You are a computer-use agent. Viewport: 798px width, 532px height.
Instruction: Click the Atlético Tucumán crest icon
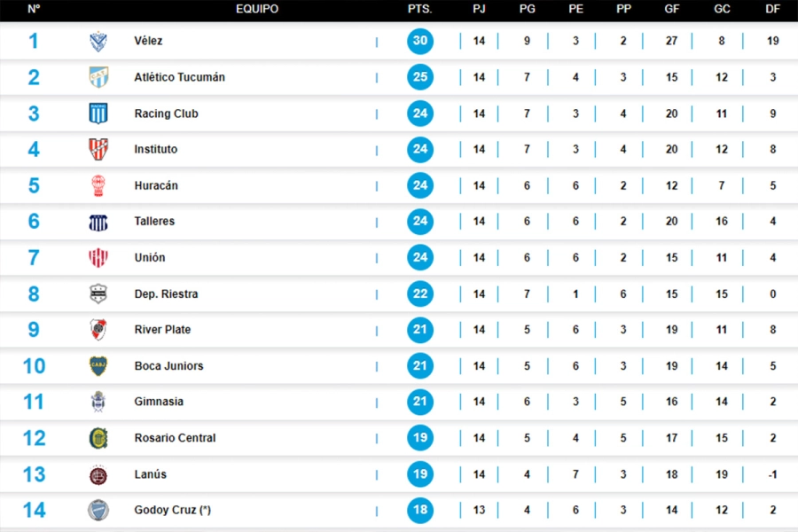(x=98, y=77)
